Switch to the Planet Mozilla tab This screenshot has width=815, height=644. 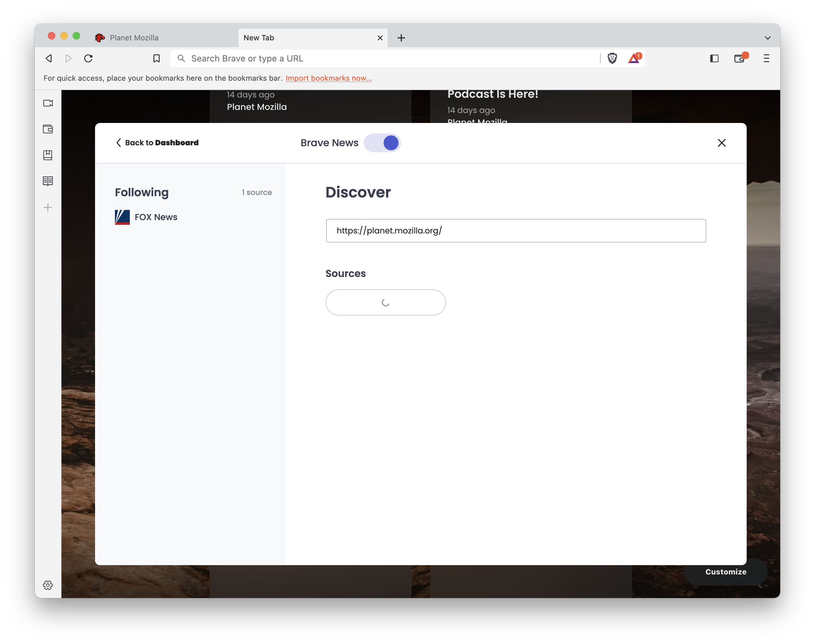134,38
